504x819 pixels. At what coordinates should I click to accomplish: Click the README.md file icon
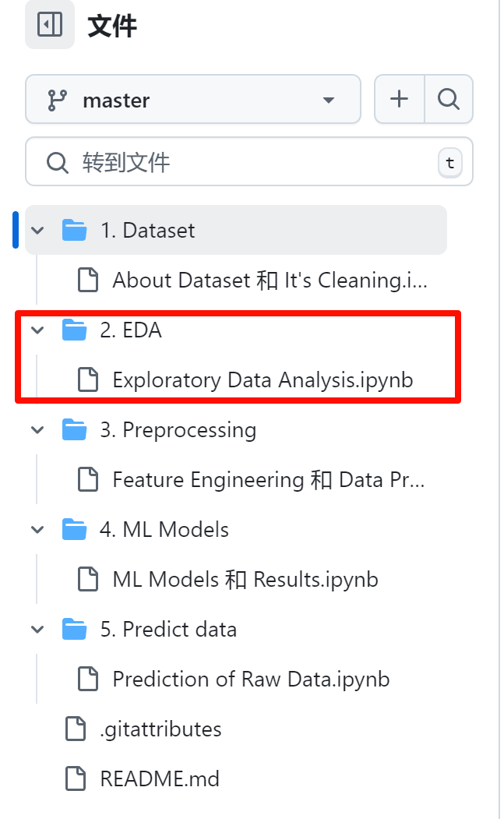(x=75, y=778)
